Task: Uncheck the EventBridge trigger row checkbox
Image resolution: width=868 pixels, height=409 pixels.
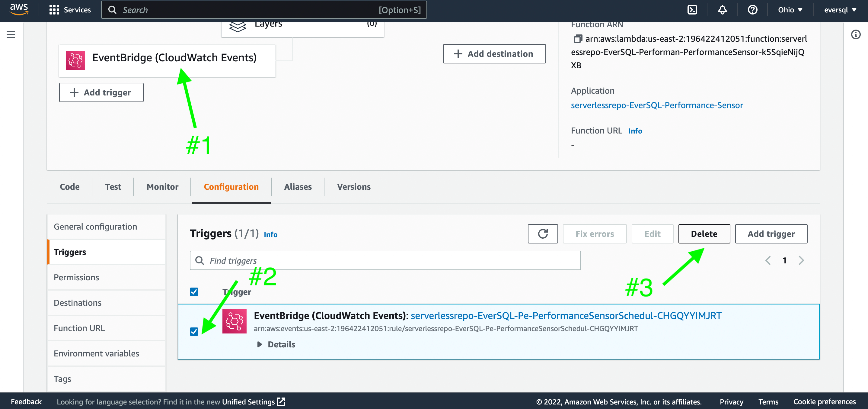Action: point(194,331)
